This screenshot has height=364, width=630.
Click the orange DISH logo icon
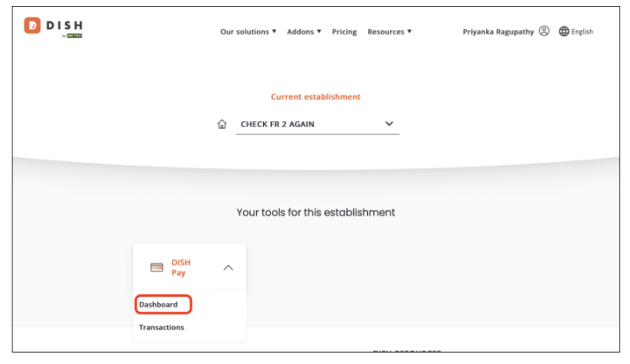click(32, 25)
